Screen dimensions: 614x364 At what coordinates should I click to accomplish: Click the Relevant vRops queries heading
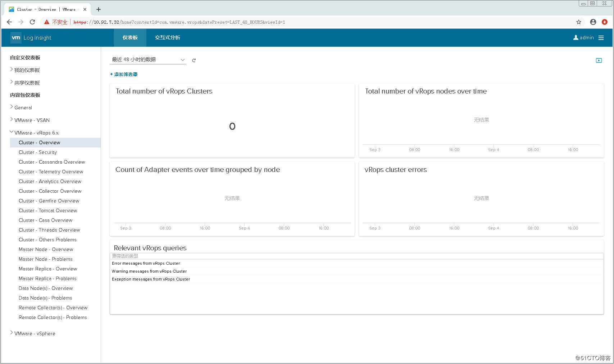pos(150,248)
